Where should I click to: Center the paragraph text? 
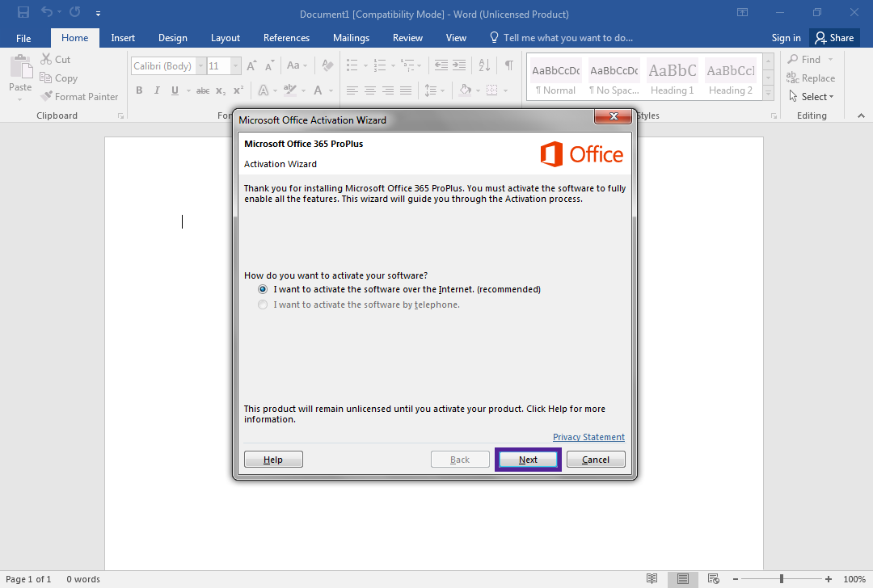369,90
